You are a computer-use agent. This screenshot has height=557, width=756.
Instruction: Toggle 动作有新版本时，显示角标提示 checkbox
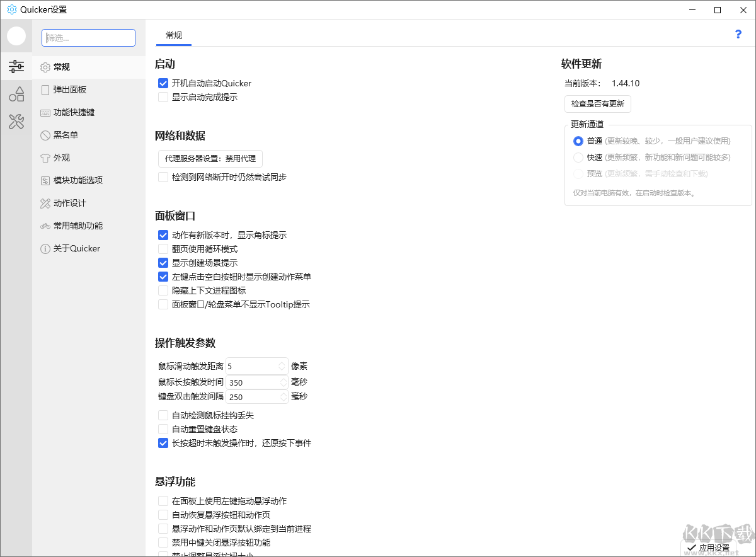click(x=163, y=235)
